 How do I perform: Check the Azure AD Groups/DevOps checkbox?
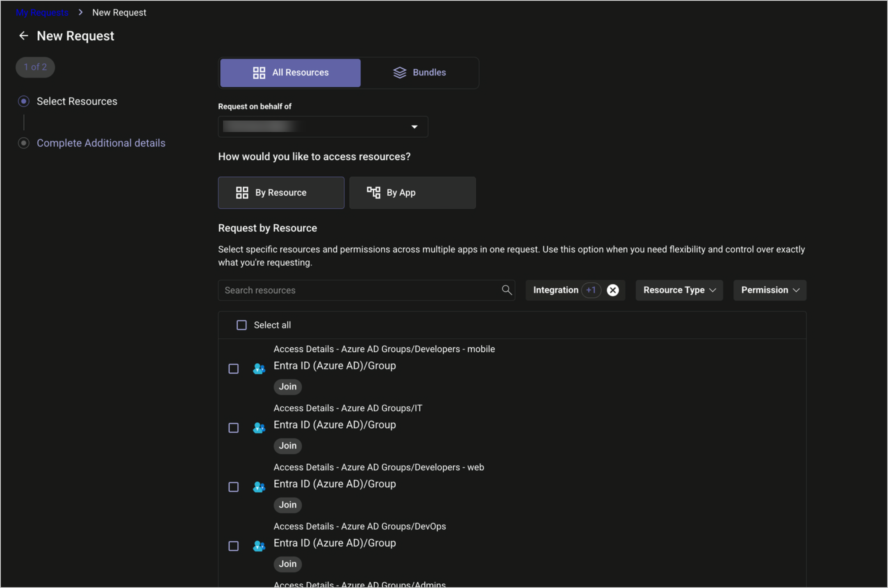[233, 546]
